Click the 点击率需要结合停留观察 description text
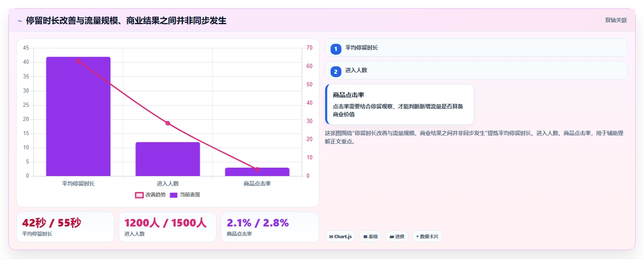644x259 pixels. pyautogui.click(x=398, y=110)
